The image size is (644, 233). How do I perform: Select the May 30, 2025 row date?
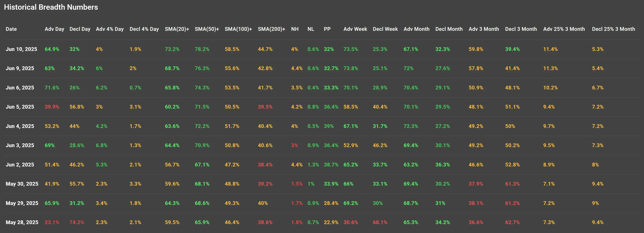coord(22,184)
